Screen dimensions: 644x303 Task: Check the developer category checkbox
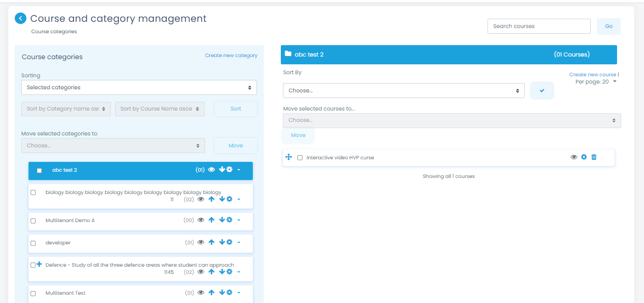tap(33, 243)
